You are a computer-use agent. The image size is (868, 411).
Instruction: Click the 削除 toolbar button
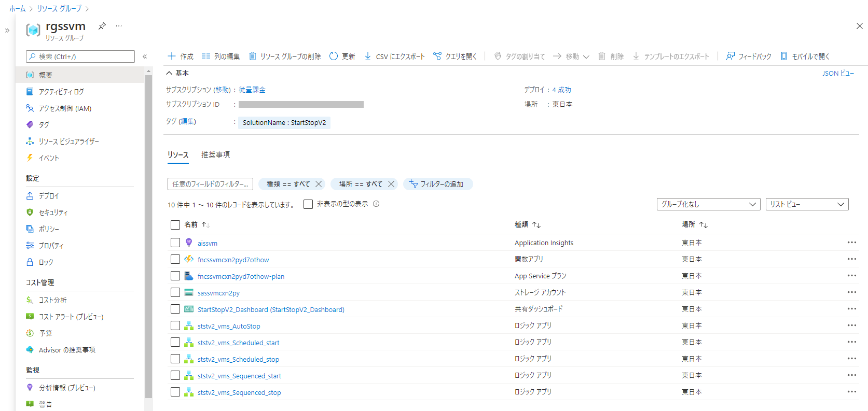(611, 56)
